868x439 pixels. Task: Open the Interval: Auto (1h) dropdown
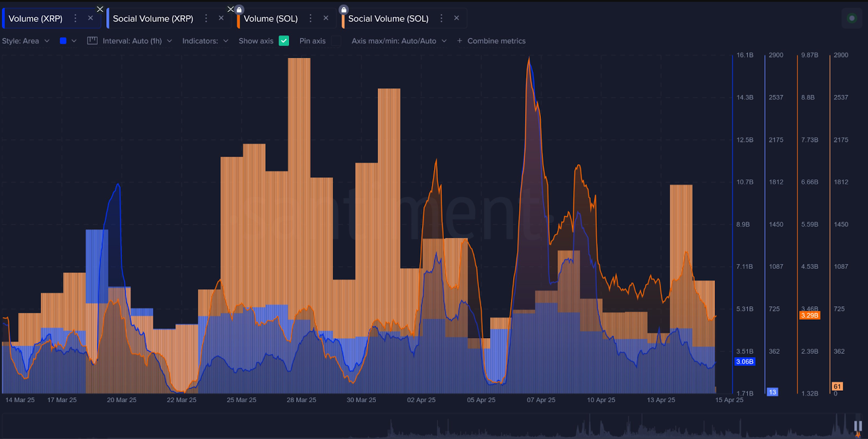click(x=137, y=41)
